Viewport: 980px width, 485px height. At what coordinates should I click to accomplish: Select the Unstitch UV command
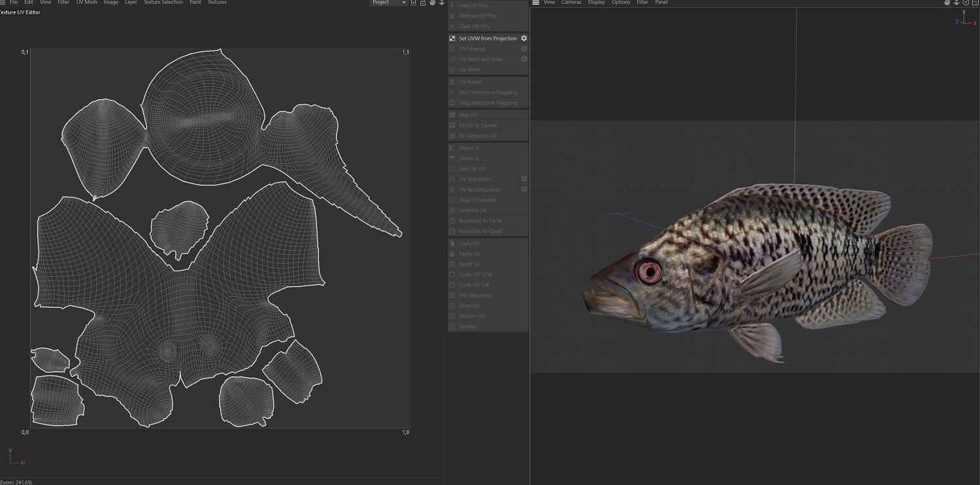pos(487,210)
